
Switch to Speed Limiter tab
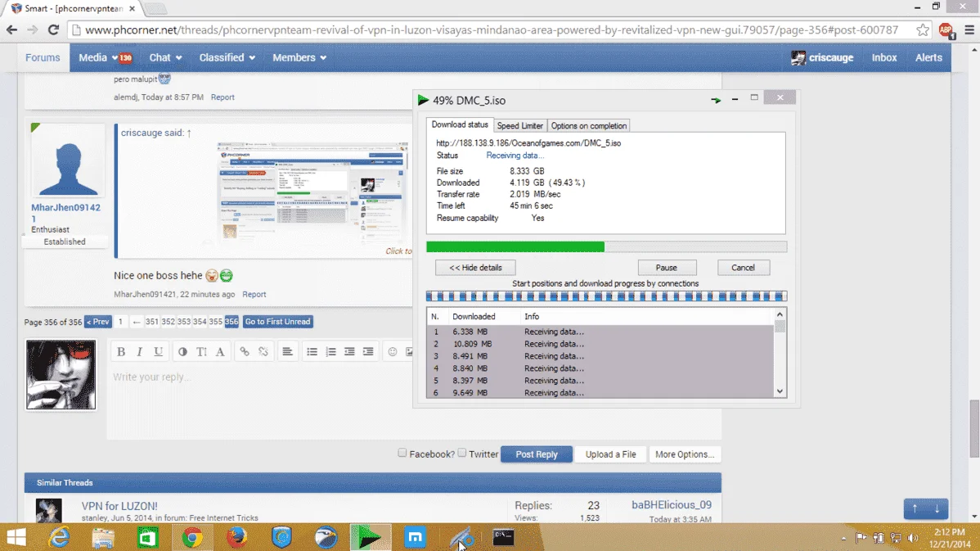coord(520,126)
